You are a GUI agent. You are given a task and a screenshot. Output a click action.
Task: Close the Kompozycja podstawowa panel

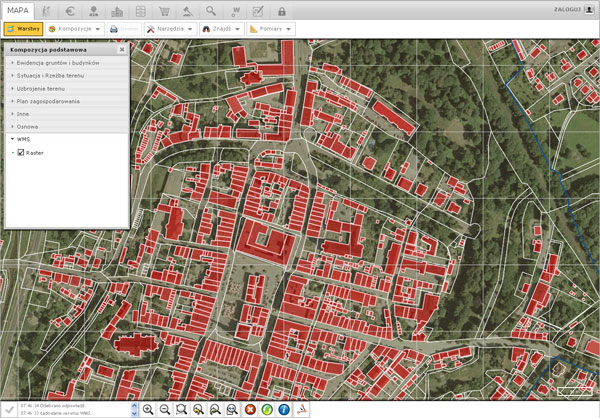(x=122, y=49)
